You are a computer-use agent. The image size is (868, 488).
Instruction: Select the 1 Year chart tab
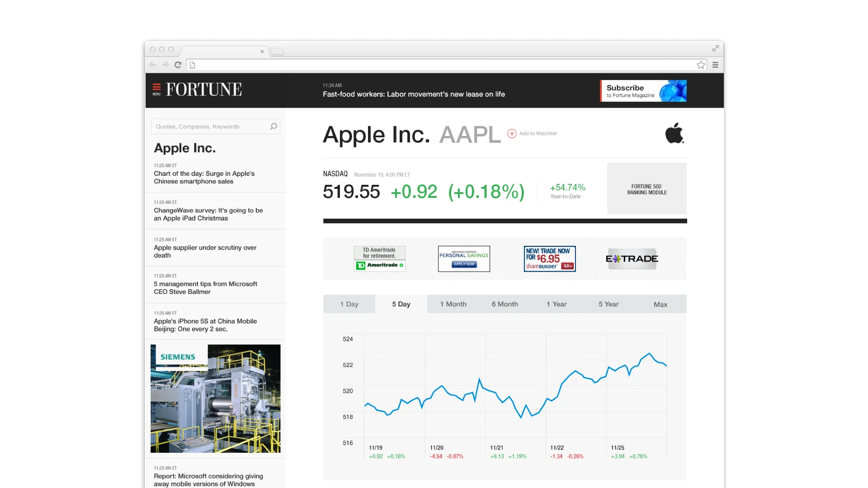(x=557, y=304)
